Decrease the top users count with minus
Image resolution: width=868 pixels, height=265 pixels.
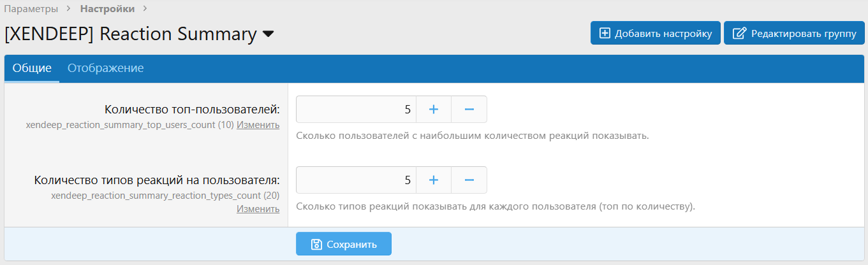469,110
